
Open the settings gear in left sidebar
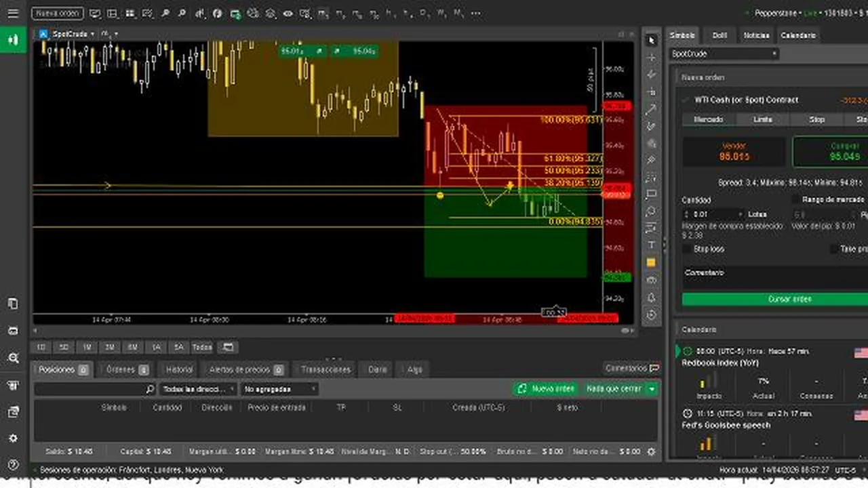[x=13, y=439]
